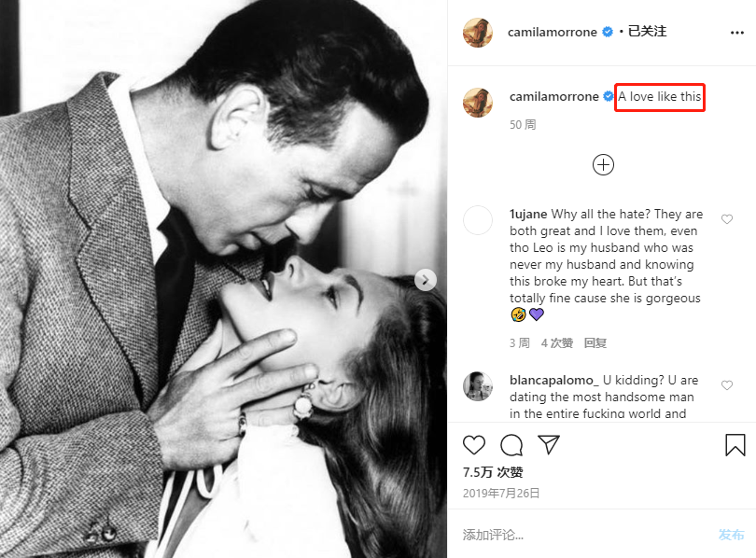The image size is (756, 558).
Task: Open the camilamorrone username in the header
Action: click(x=553, y=32)
